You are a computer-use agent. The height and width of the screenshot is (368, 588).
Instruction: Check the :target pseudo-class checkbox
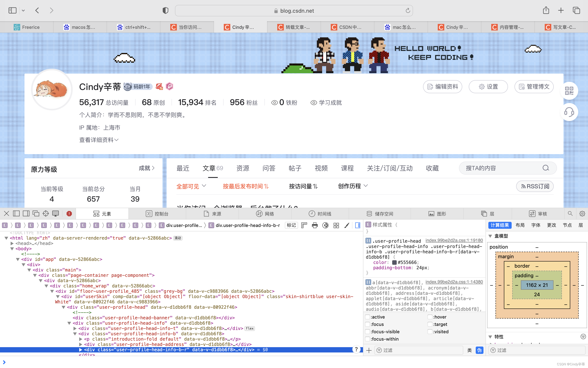(x=430, y=324)
